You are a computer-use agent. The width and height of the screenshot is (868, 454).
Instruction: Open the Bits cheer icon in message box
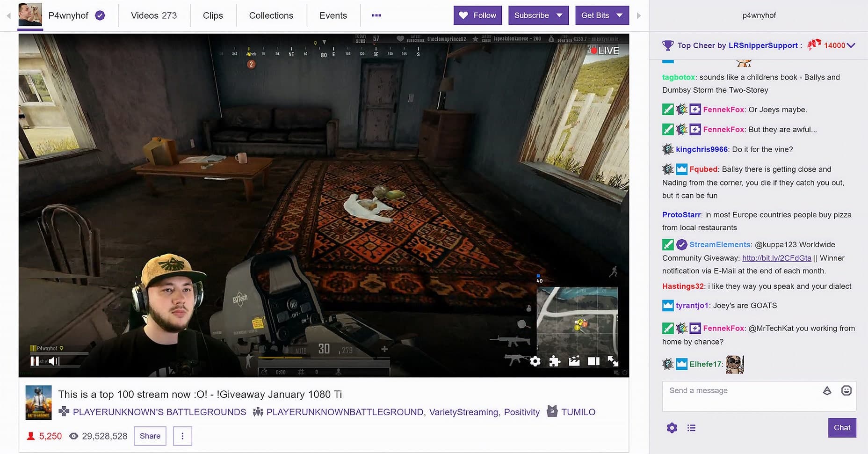coord(827,390)
